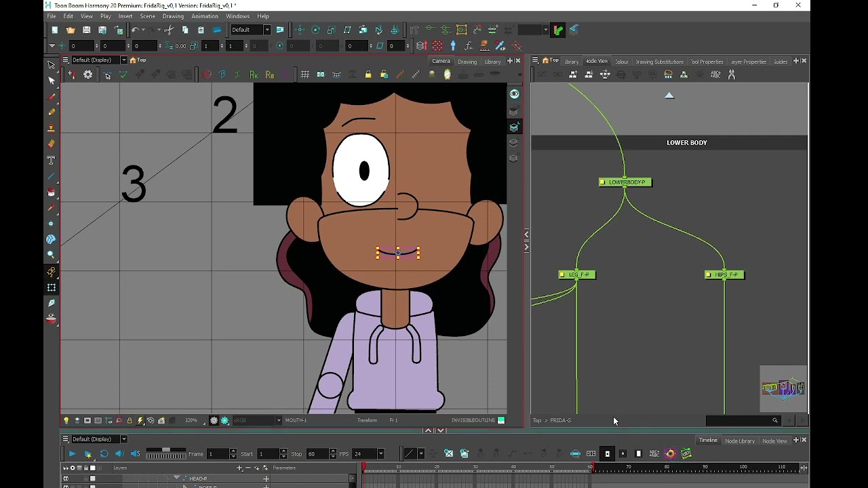
Task: Click the Paste clipboard icon
Action: 201,30
